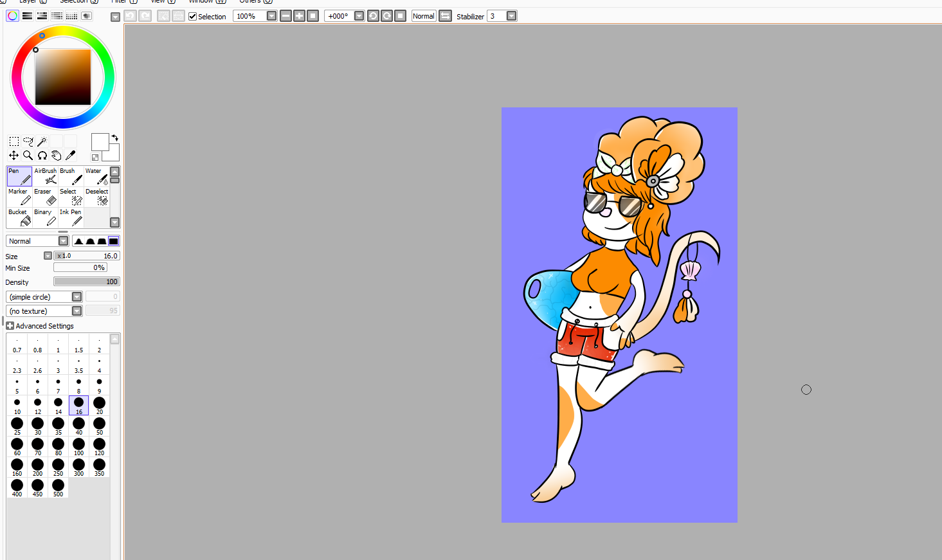
Task: Open the Stabilizer level dropdown
Action: [511, 16]
